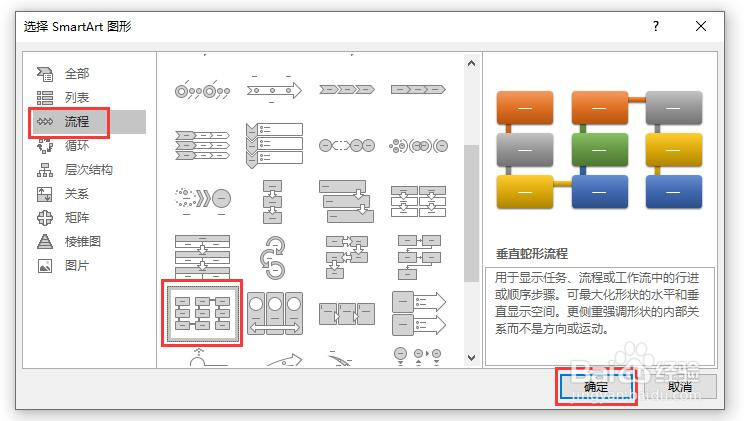Choose the vertical process layout

pyautogui.click(x=272, y=201)
